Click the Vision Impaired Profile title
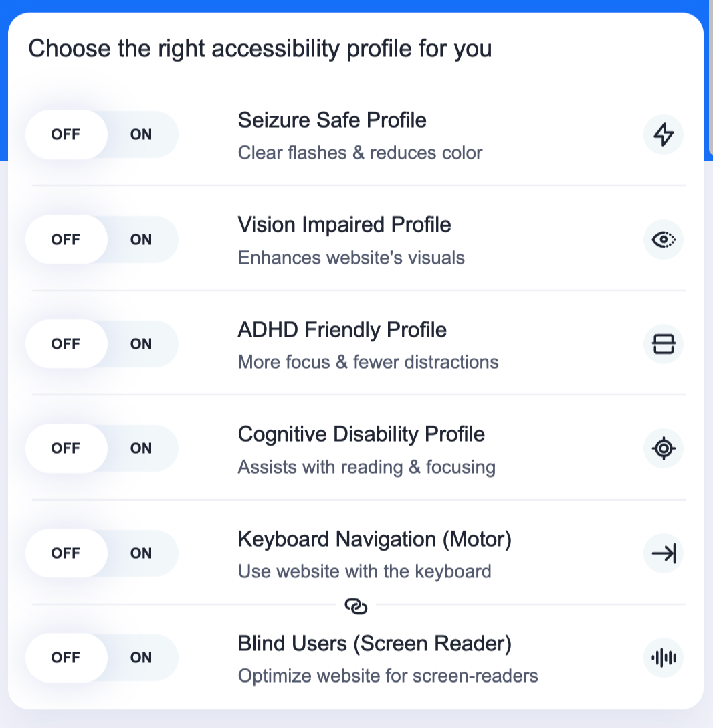Image resolution: width=713 pixels, height=728 pixels. (x=344, y=225)
